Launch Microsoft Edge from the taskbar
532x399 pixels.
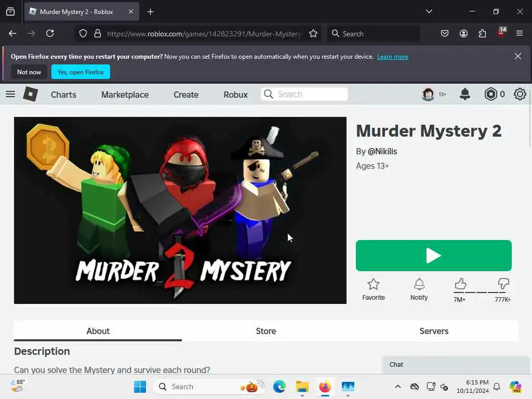279,387
